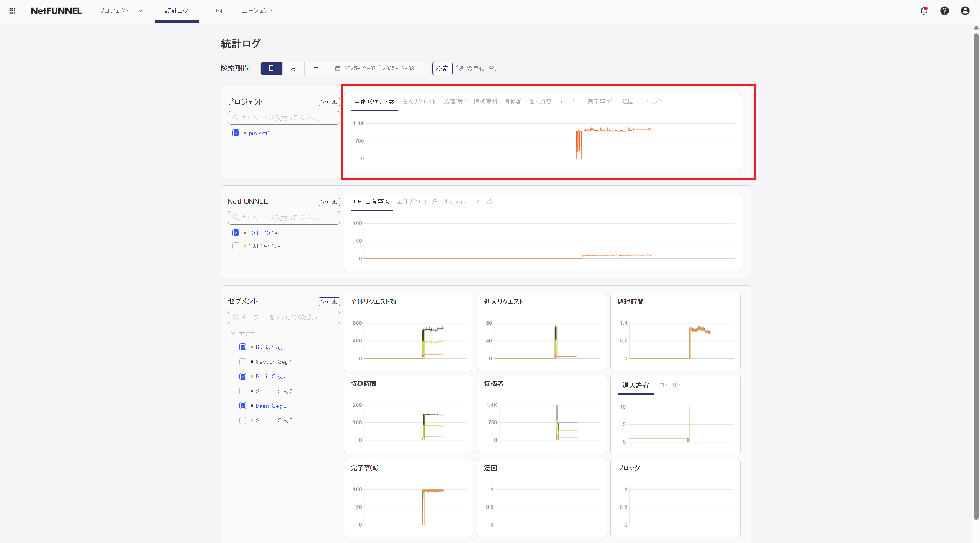The image size is (980, 543).
Task: Download the NetFUNNEL CSV file
Action: 329,202
